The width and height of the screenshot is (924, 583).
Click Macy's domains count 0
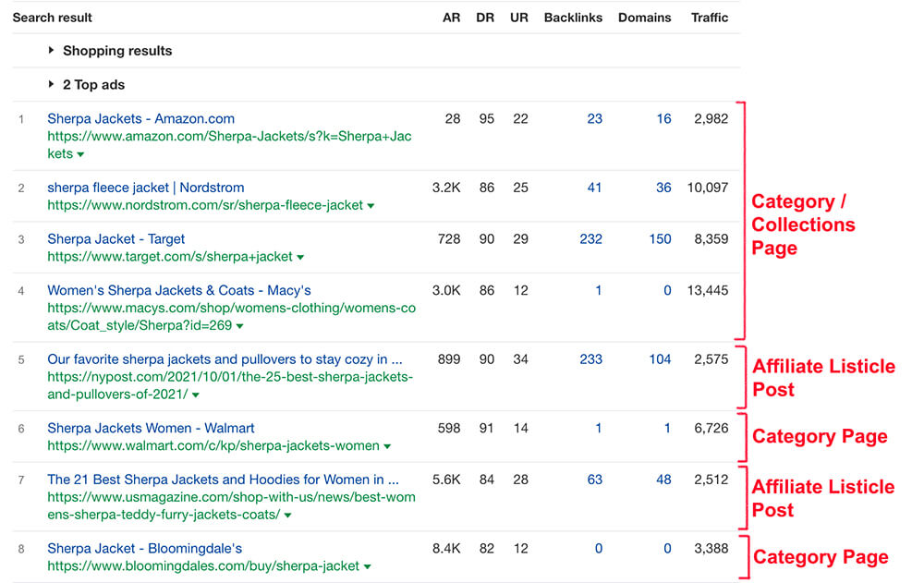click(667, 290)
